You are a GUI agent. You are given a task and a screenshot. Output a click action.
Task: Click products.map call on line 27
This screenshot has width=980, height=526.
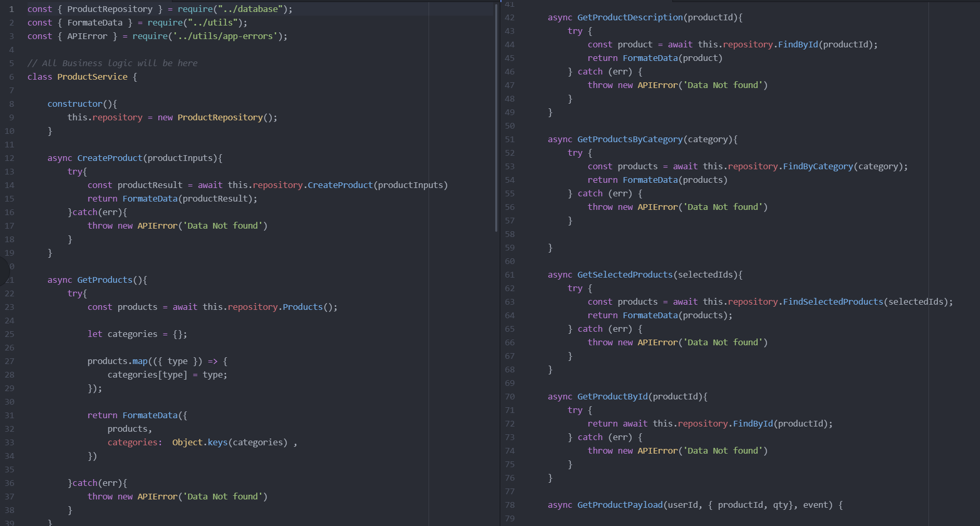pyautogui.click(x=118, y=361)
